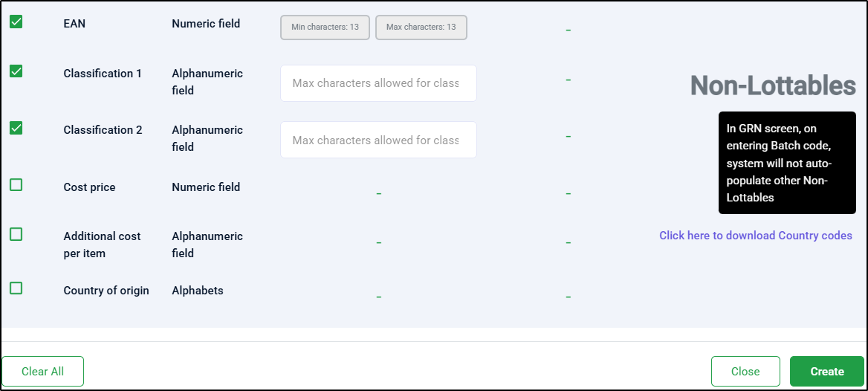Select the EAN Min characters: 13 chip

click(x=325, y=28)
